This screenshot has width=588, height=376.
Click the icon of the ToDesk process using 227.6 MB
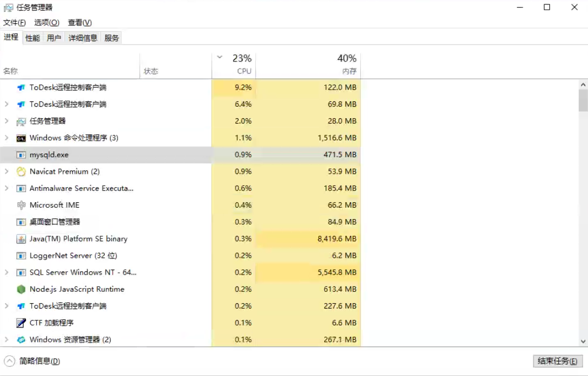pyautogui.click(x=22, y=306)
